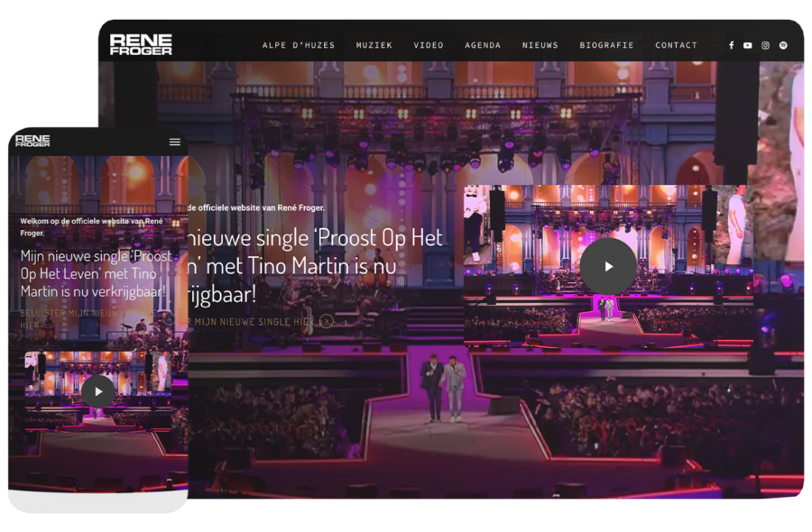The height and width of the screenshot is (532, 812).
Task: Play the mobile video thumbnail
Action: (98, 391)
